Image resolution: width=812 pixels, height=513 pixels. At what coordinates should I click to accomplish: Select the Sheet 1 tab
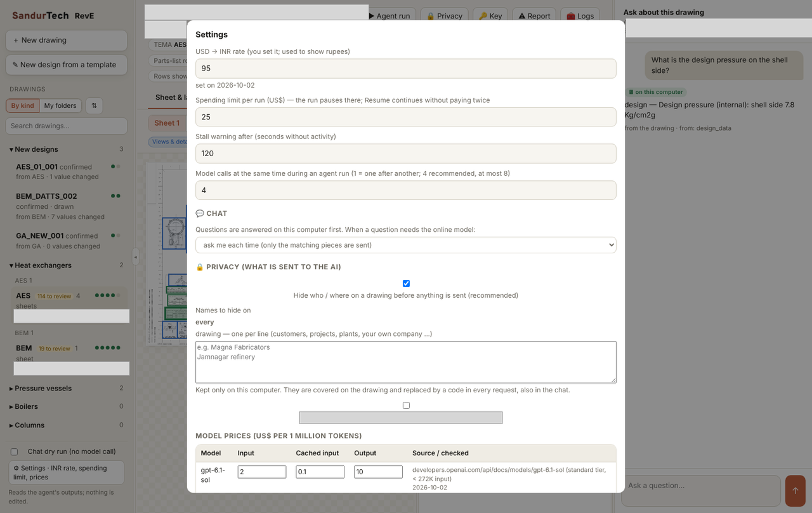tap(167, 123)
